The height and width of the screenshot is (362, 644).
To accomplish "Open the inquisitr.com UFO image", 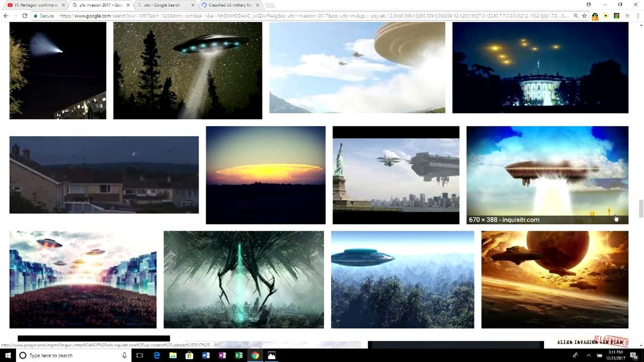I will click(547, 175).
